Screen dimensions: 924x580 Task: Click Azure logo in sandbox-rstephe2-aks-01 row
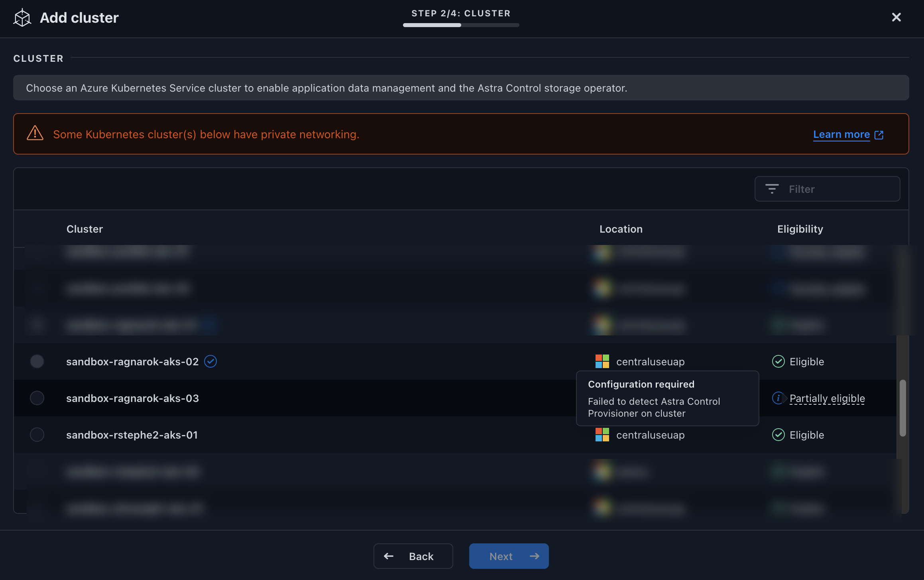602,435
